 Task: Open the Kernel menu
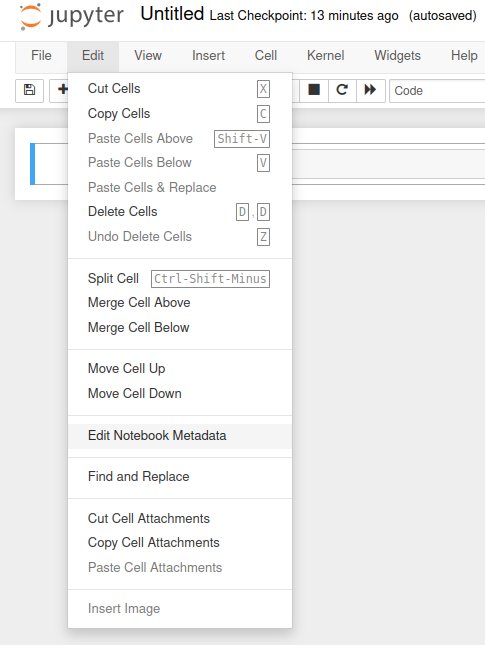click(x=325, y=56)
